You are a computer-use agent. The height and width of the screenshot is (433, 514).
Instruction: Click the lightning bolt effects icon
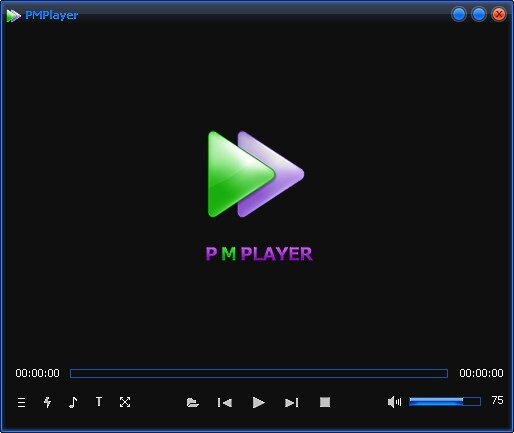(x=47, y=402)
